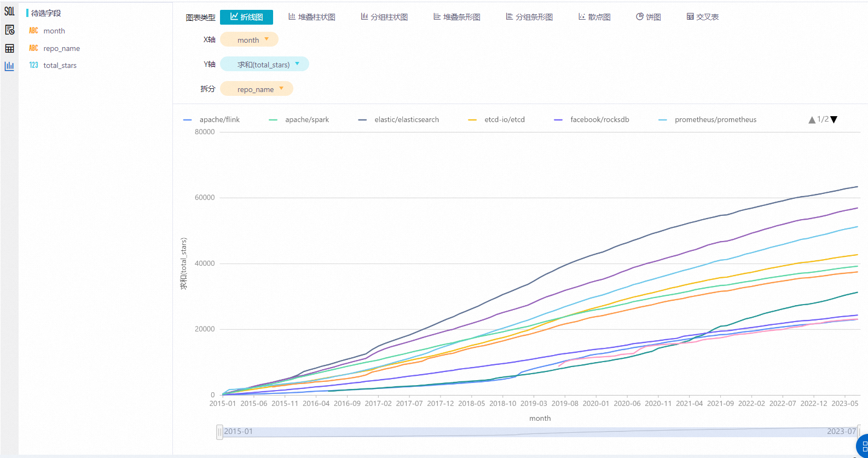868x458 pixels.
Task: Switch to grouped column chart (分组柱状图)
Action: pos(384,17)
